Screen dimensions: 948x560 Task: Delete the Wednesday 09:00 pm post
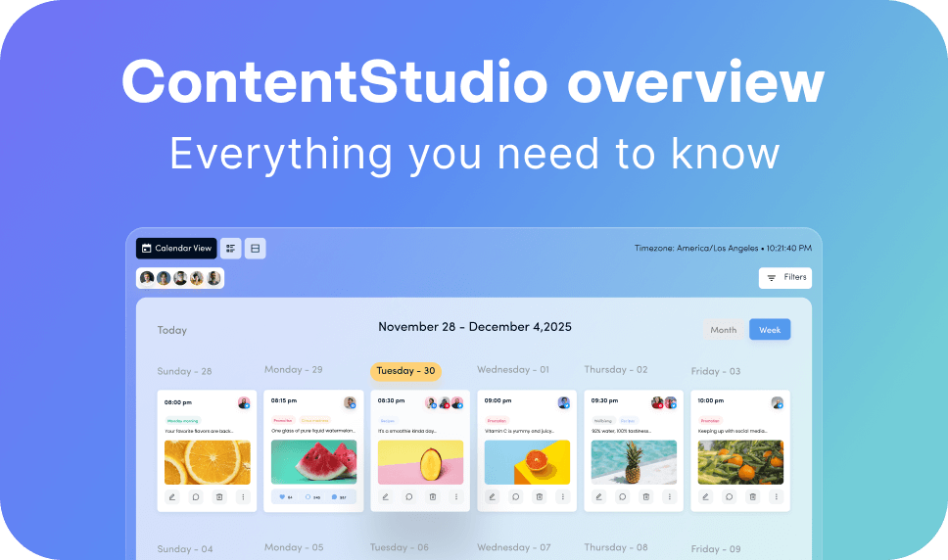click(539, 497)
